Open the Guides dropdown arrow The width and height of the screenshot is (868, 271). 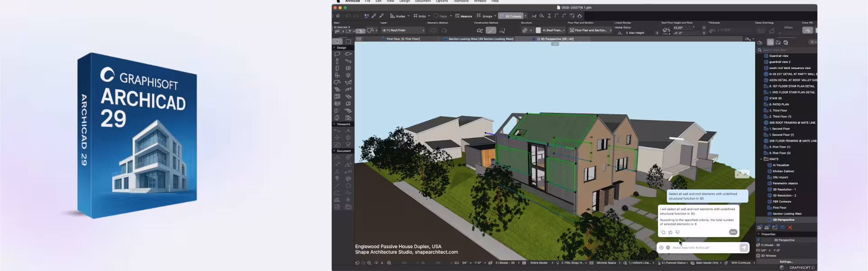pyautogui.click(x=408, y=16)
